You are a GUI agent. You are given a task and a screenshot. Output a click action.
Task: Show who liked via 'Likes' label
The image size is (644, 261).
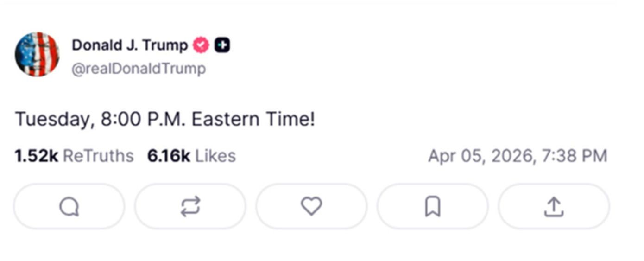(215, 156)
